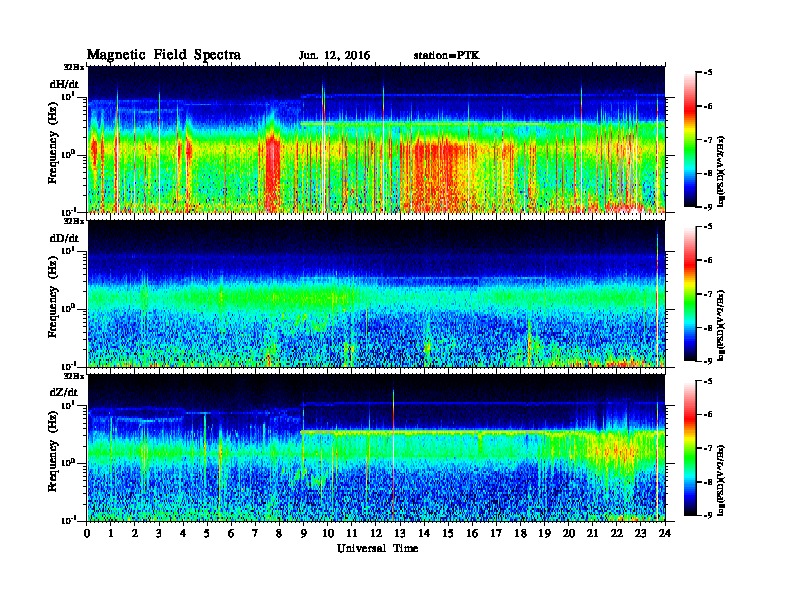Screen dimensions: 792x612
Task: Click the dZ/dt spectrogram color bar
Action: [x=689, y=448]
